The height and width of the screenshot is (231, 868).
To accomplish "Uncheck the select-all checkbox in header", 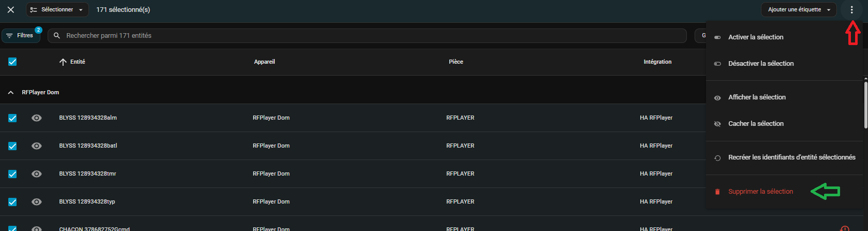I will tap(12, 62).
